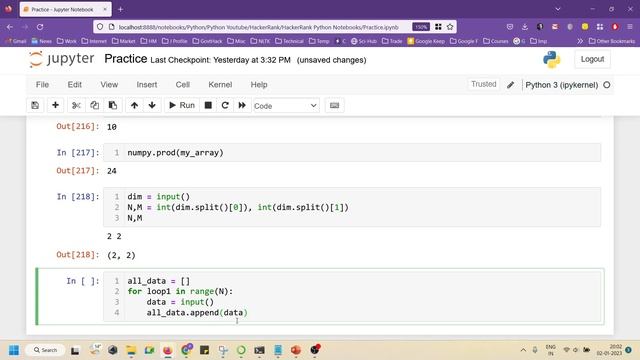
Task: Click the Jupyter logo
Action: coord(61,59)
